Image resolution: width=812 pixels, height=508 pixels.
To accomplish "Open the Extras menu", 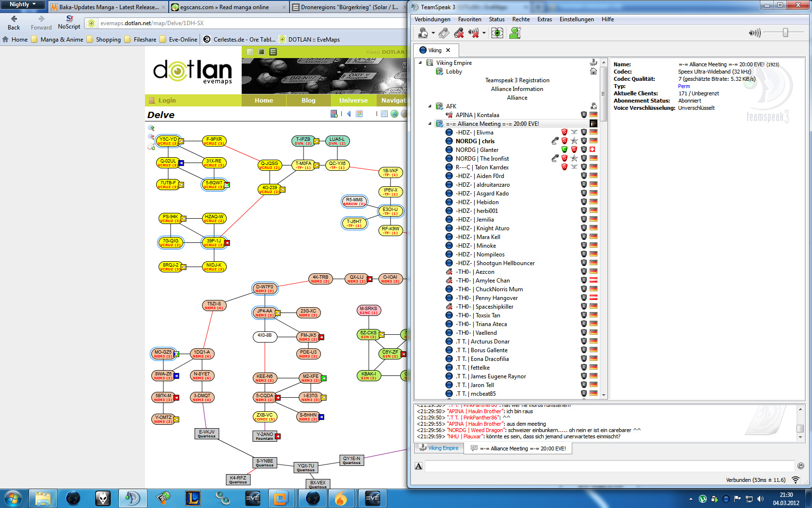I will pyautogui.click(x=545, y=19).
